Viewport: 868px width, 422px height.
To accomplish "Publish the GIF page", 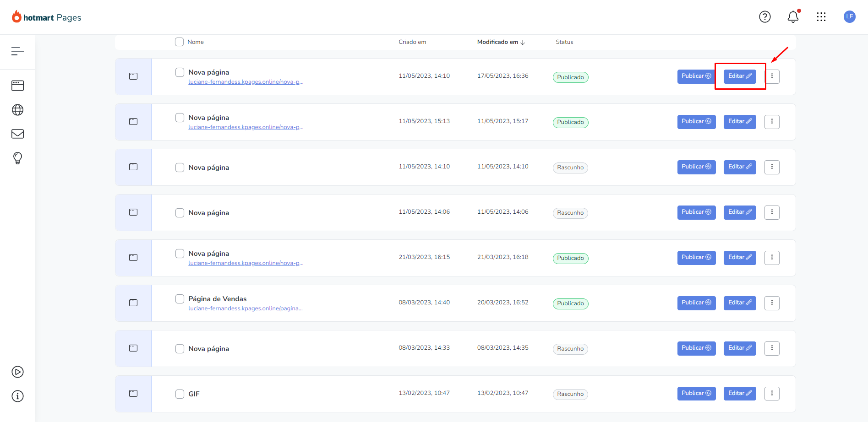I will (x=696, y=394).
